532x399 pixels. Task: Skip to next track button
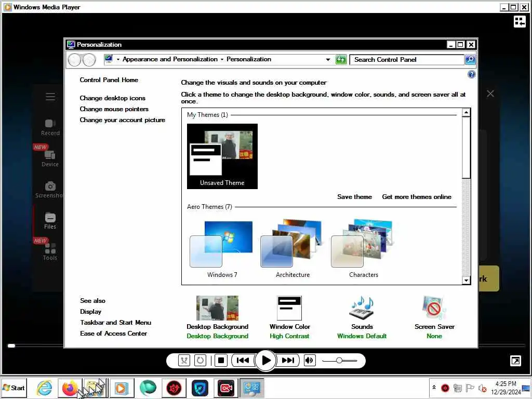(288, 361)
